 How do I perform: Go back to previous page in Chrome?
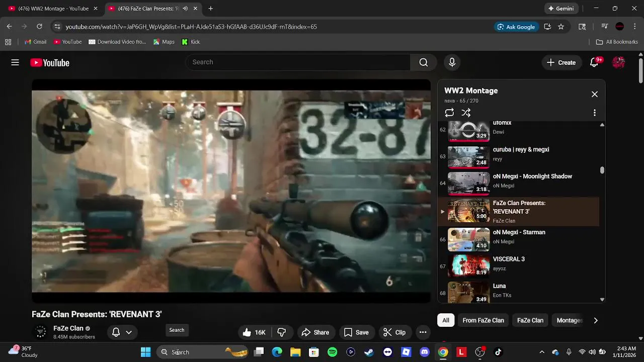pyautogui.click(x=9, y=27)
